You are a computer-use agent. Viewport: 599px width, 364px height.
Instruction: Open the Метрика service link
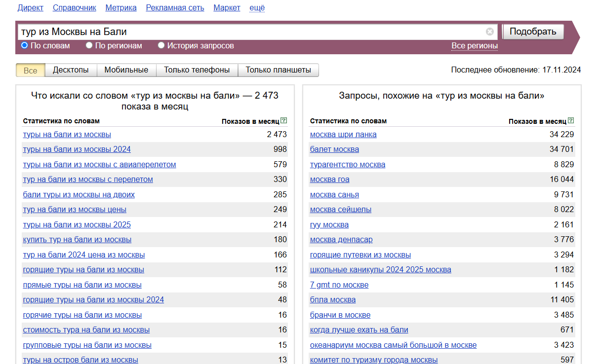(x=121, y=7)
